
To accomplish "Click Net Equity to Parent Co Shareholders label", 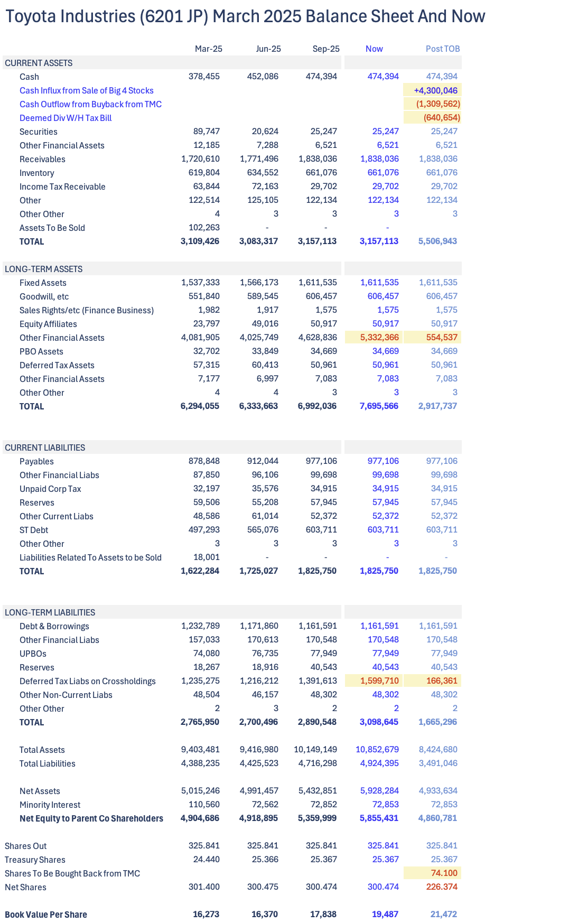I will point(91,818).
